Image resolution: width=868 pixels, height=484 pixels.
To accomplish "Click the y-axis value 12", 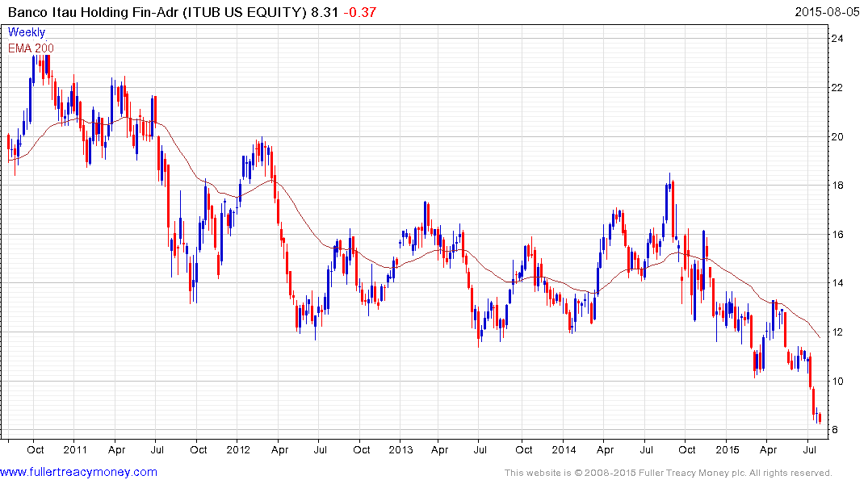I will (x=837, y=332).
